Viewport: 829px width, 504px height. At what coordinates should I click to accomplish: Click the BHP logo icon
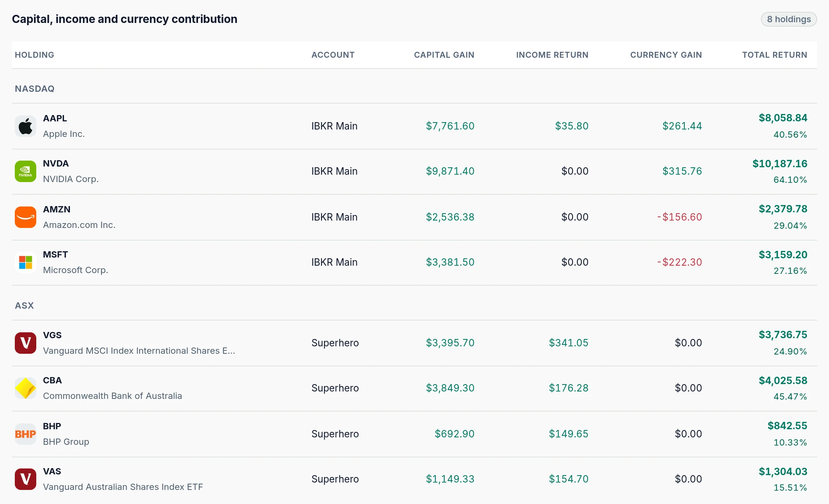(x=26, y=434)
